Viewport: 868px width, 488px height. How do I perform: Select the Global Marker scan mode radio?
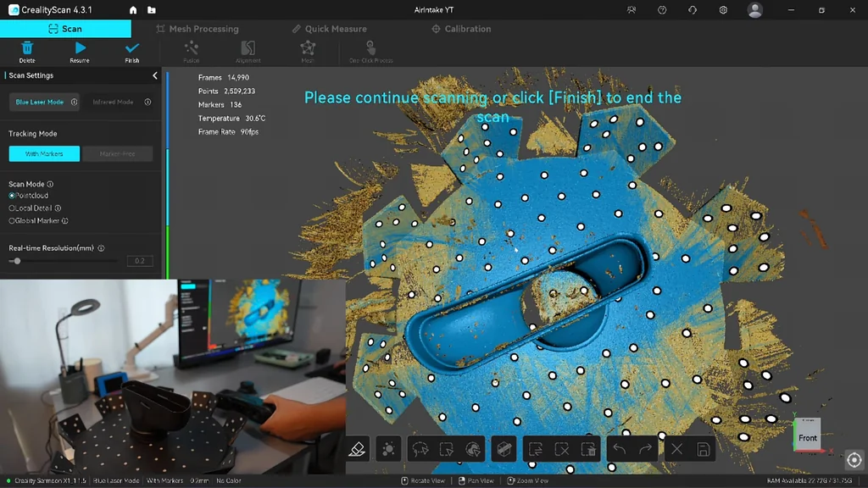(12, 221)
